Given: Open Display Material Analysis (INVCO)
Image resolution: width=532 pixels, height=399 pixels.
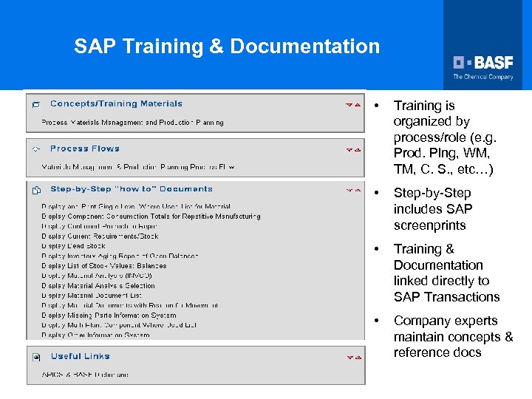Looking at the screenshot, I should 97,276.
